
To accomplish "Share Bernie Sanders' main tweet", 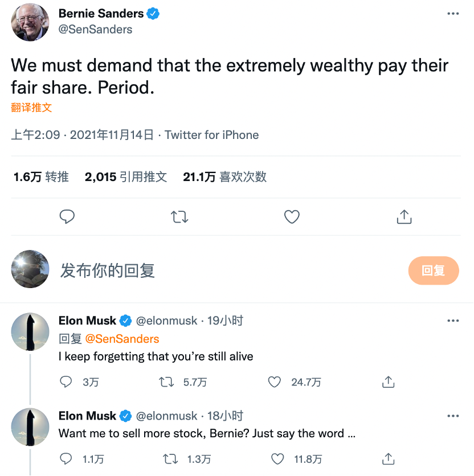I will click(404, 216).
